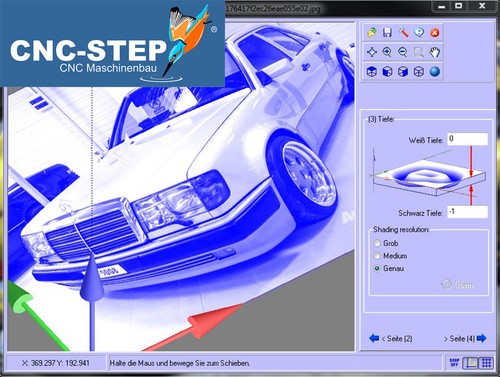Toggle the grid display status icon

[x=486, y=363]
